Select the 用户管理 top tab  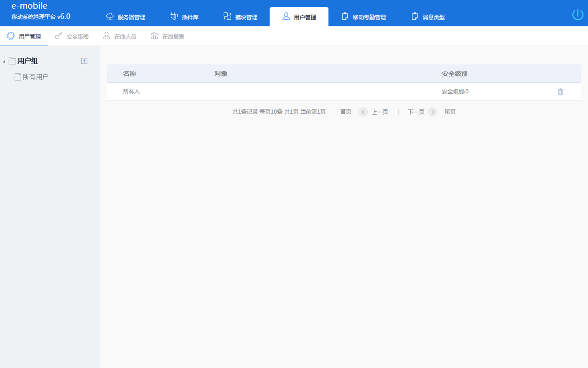point(299,17)
